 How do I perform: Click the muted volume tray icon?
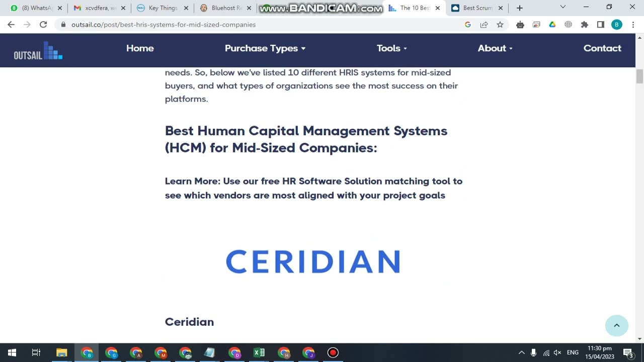[557, 352]
